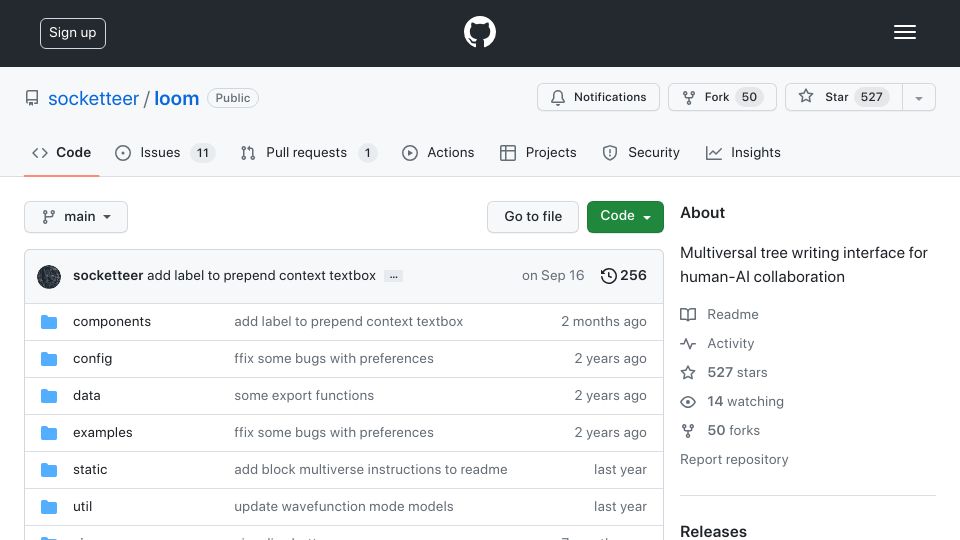Click the Sign up button
The width and height of the screenshot is (960, 540).
click(x=73, y=33)
